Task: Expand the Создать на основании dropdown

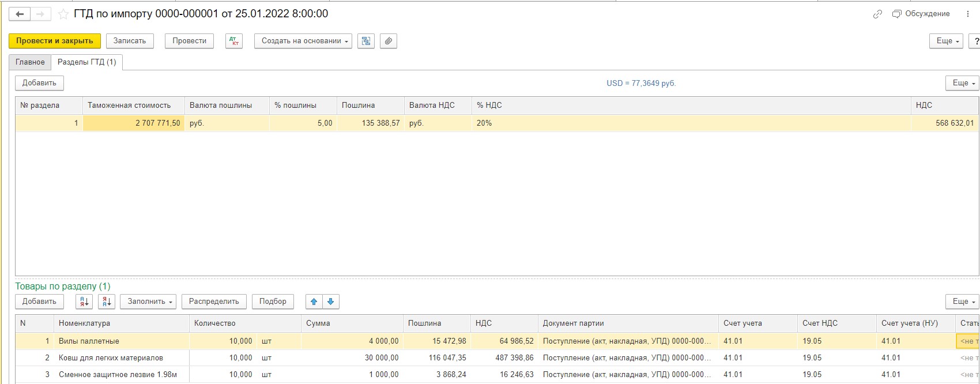Action: (x=303, y=41)
